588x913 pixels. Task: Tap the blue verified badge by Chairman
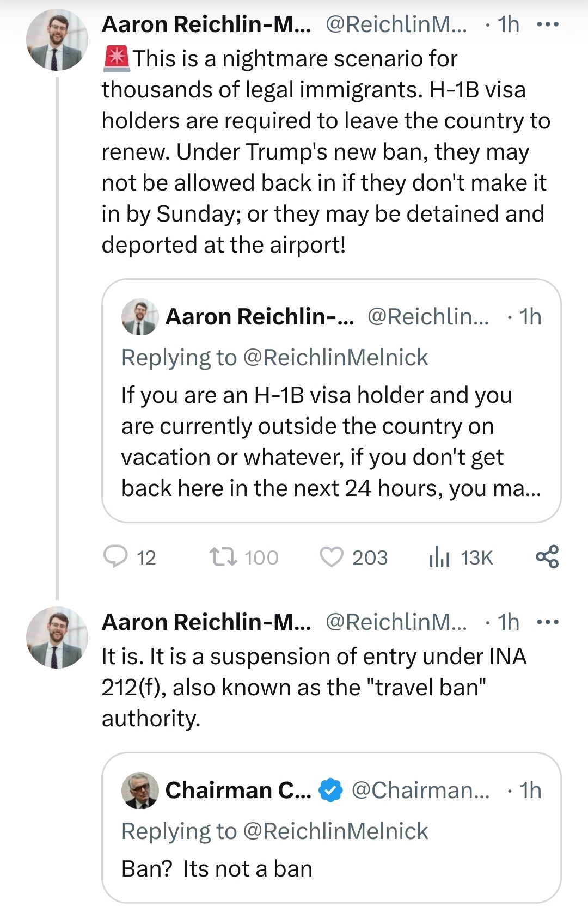[330, 791]
